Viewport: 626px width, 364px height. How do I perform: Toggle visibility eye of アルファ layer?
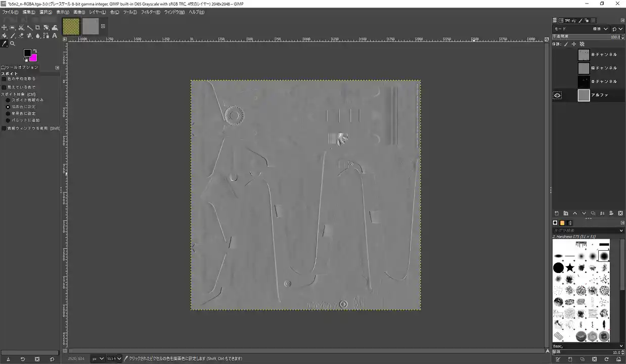pos(557,95)
